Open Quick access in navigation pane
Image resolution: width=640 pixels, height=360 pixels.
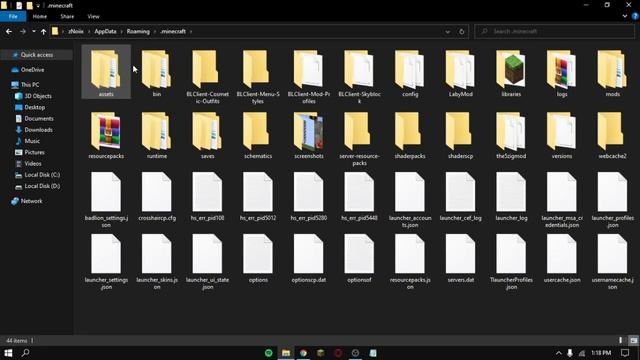click(36, 55)
